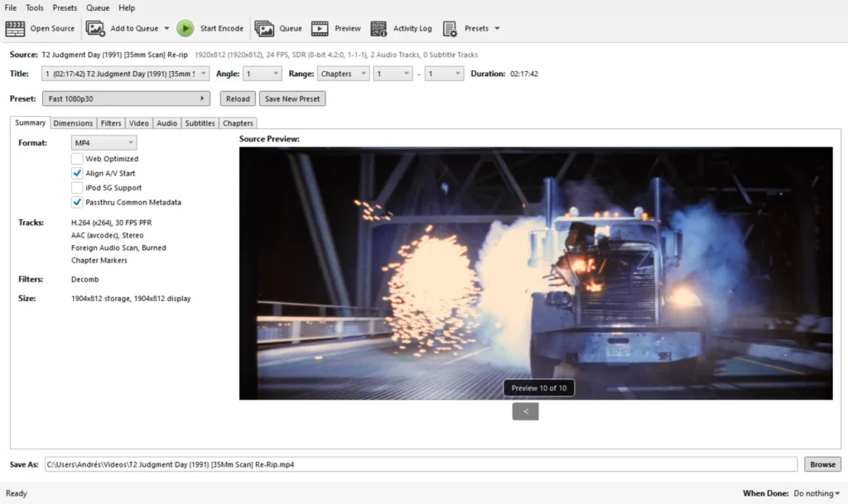Click the Ready status text
The image size is (848, 504).
[17, 493]
